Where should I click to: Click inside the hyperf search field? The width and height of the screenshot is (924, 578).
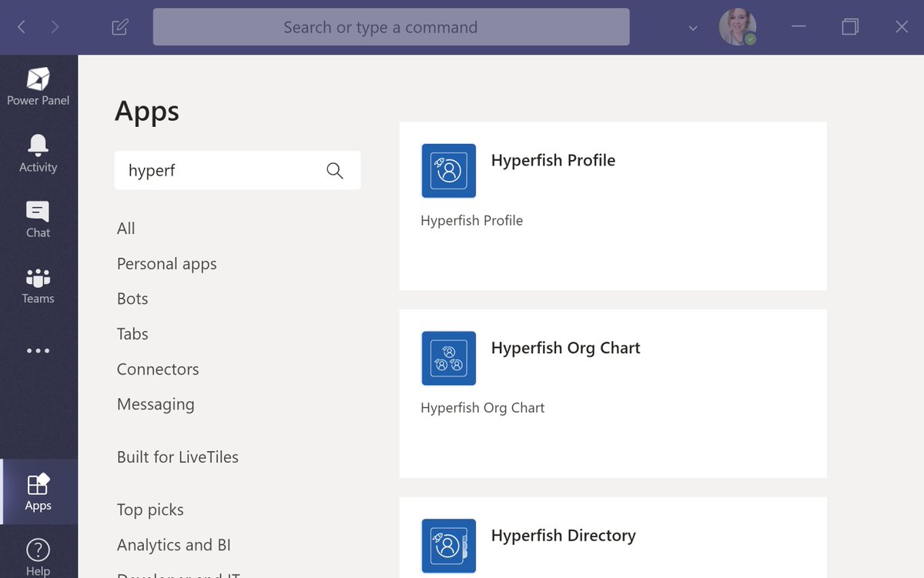[216, 170]
